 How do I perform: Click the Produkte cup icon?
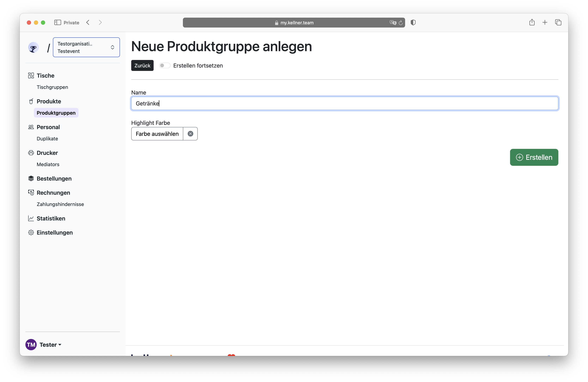coord(31,101)
